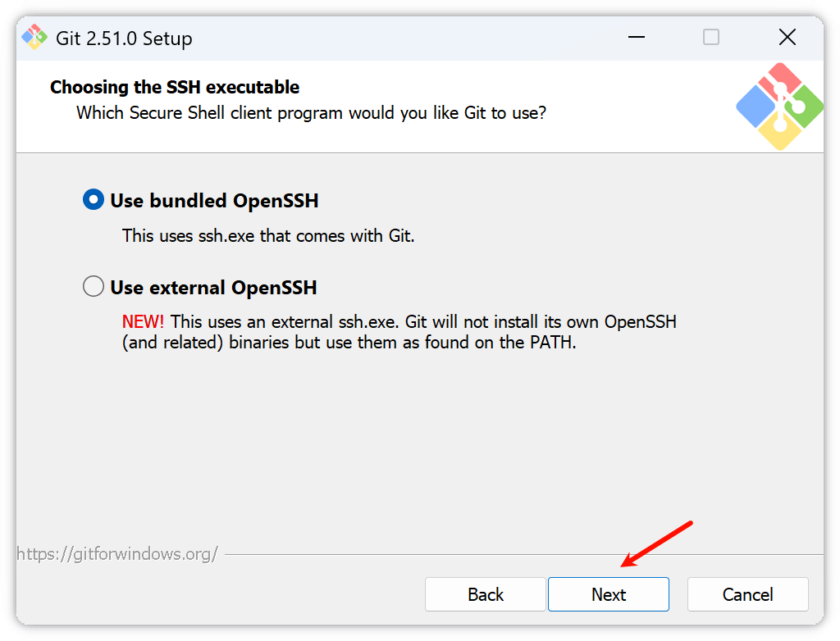Go to the previous step with Back
This screenshot has height=641, width=840.
point(485,594)
